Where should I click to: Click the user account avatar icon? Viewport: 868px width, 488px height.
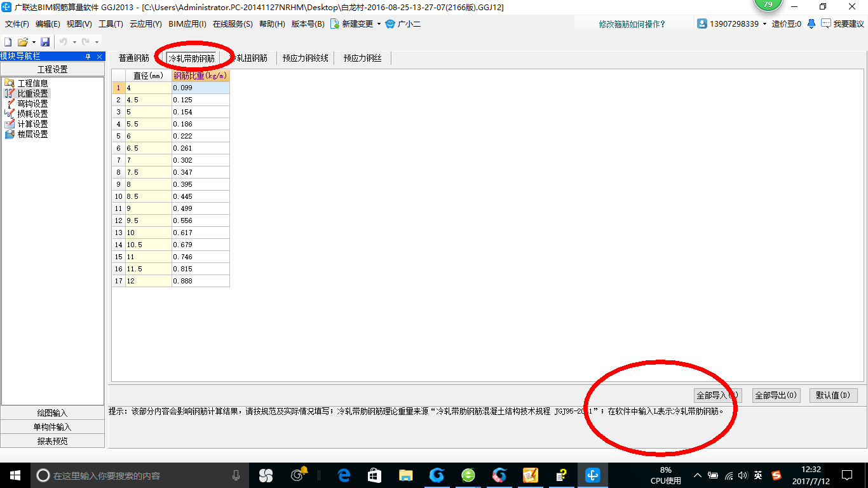pos(702,24)
